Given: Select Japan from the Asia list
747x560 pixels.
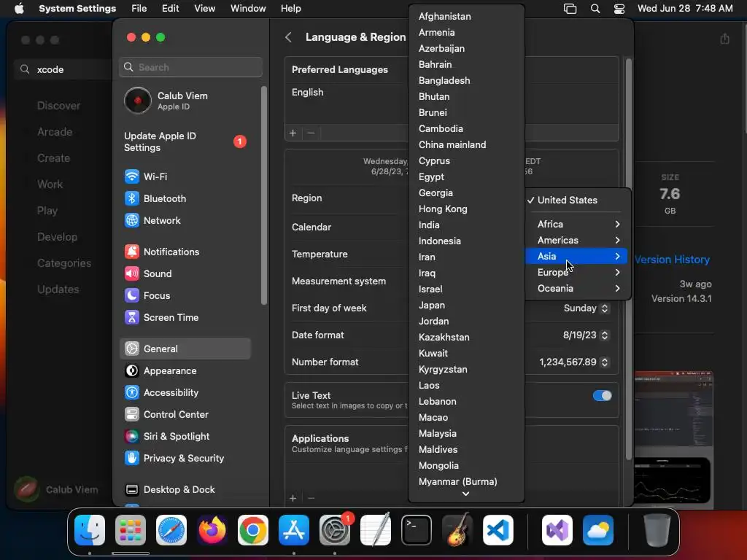Looking at the screenshot, I should click(466, 306).
